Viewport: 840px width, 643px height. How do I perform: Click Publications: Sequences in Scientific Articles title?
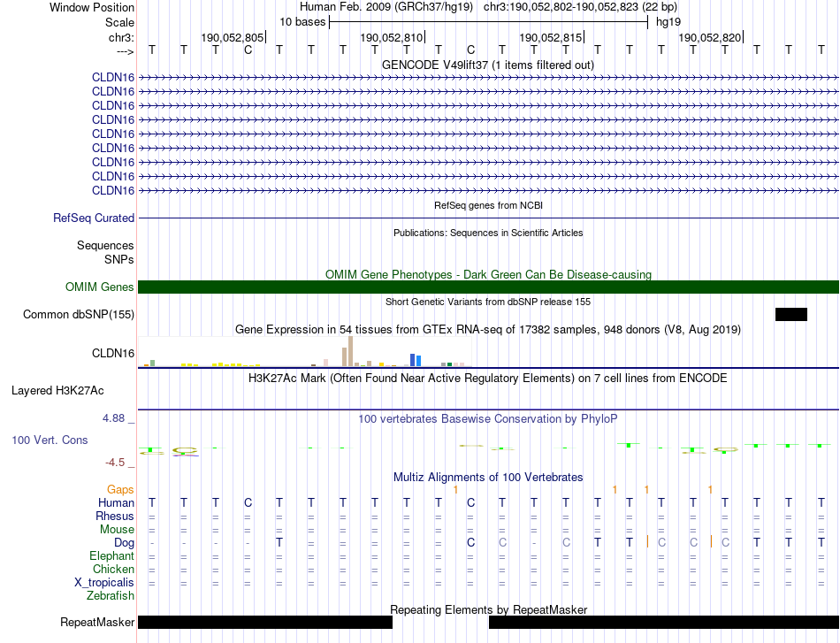pyautogui.click(x=488, y=233)
